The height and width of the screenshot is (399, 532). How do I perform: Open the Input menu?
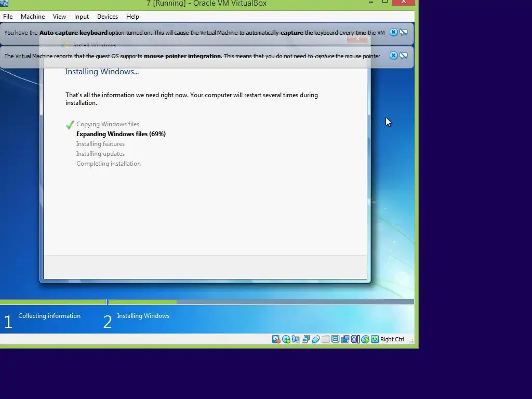pos(82,17)
